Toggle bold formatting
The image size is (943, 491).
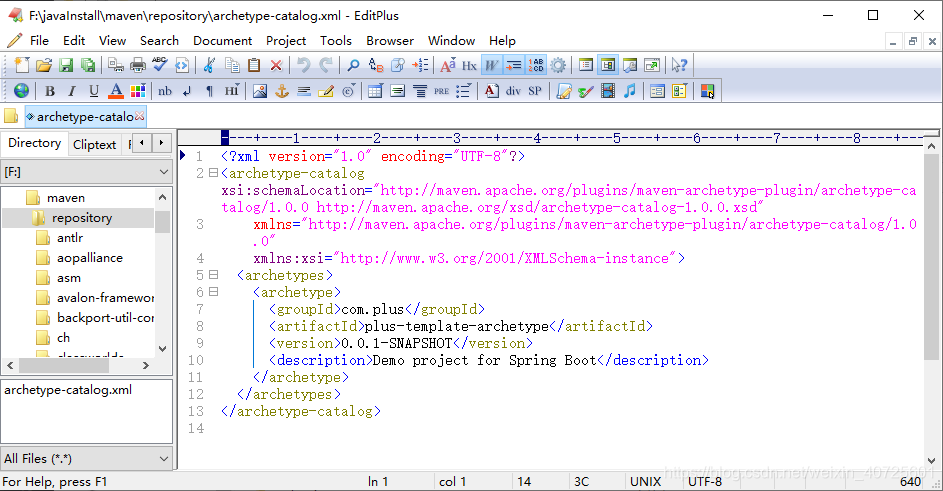tap(50, 91)
